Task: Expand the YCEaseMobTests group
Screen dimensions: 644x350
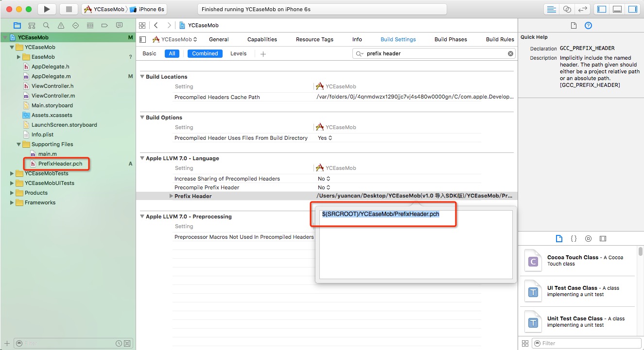Action: tap(12, 173)
